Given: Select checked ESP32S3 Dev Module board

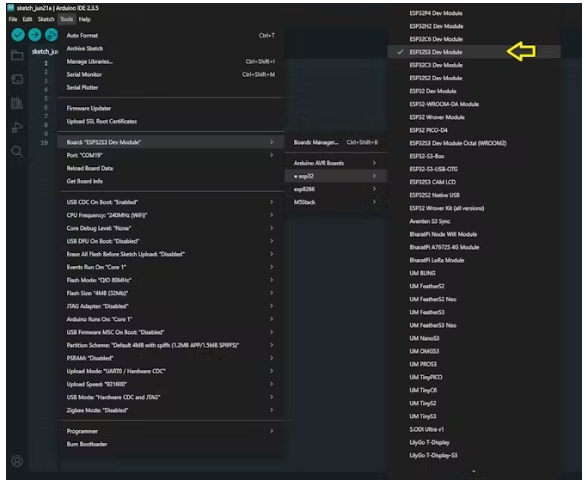Looking at the screenshot, I should tap(474, 52).
